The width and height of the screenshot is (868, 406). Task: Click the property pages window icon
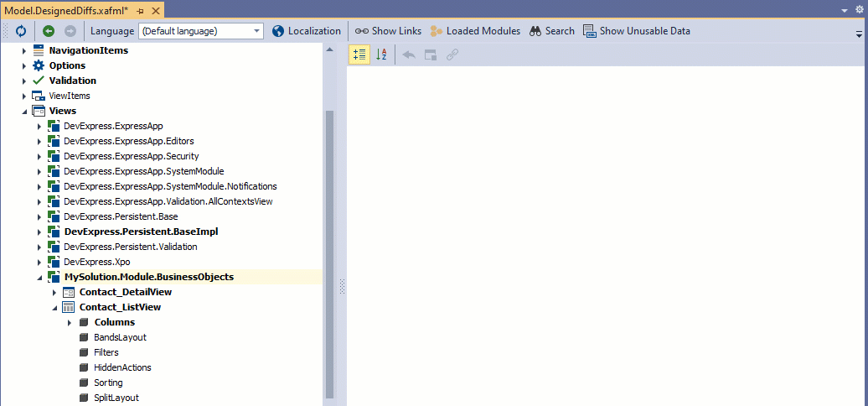coord(431,55)
